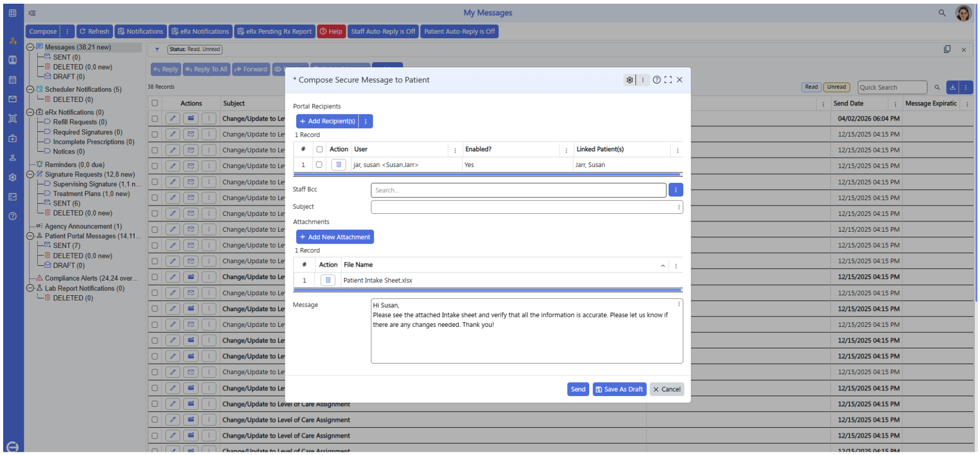Open the question mark icon in sidebar
The image size is (980, 455).
click(13, 216)
